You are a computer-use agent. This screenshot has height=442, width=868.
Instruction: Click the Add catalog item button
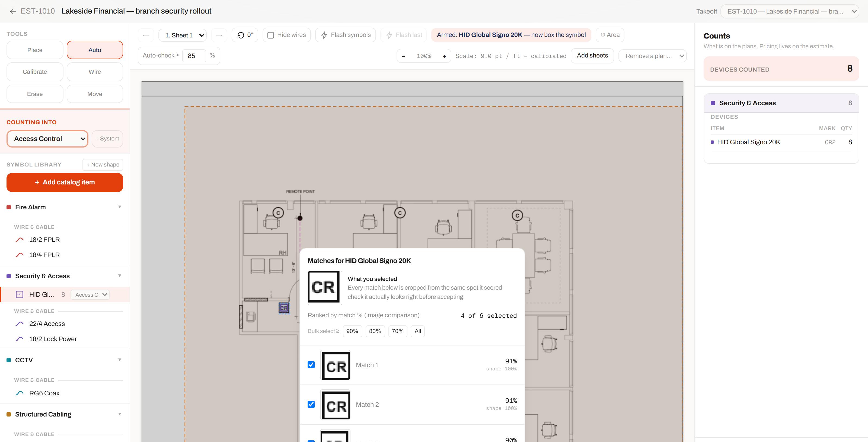[65, 182]
